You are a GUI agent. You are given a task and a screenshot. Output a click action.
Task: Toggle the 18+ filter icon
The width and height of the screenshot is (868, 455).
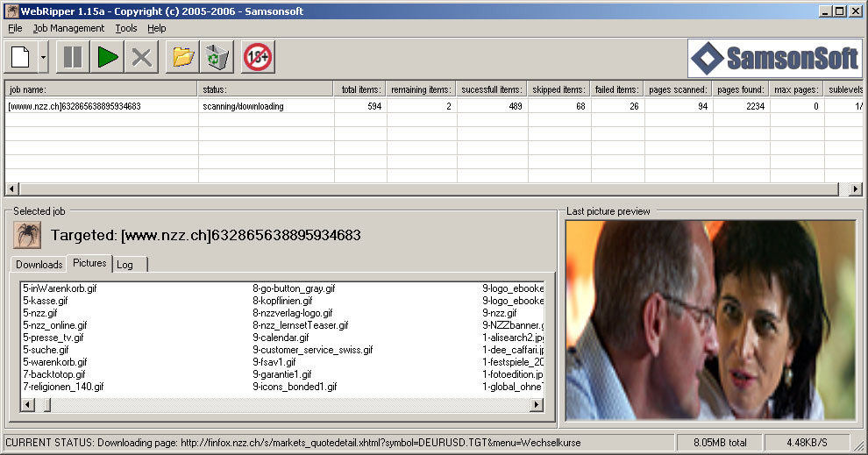258,57
